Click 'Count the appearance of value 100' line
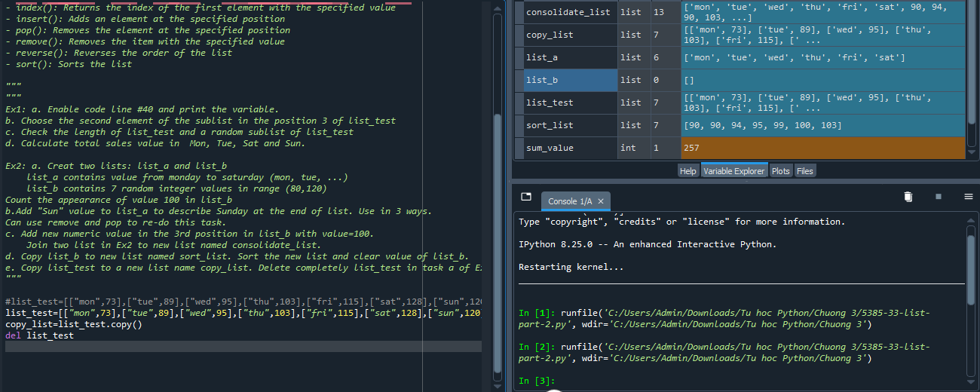The image size is (980, 392). [118, 200]
